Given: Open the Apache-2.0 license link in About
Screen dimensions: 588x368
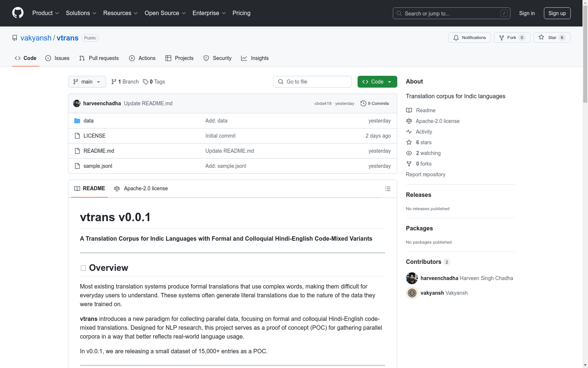Looking at the screenshot, I should [x=433, y=121].
